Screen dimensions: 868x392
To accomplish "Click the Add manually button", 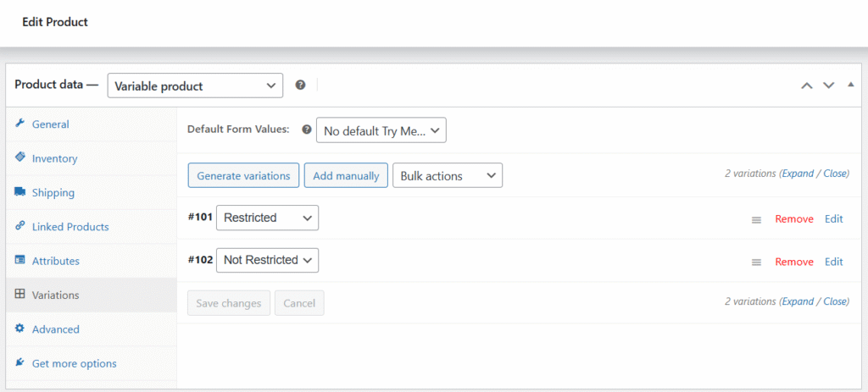I will click(x=346, y=176).
